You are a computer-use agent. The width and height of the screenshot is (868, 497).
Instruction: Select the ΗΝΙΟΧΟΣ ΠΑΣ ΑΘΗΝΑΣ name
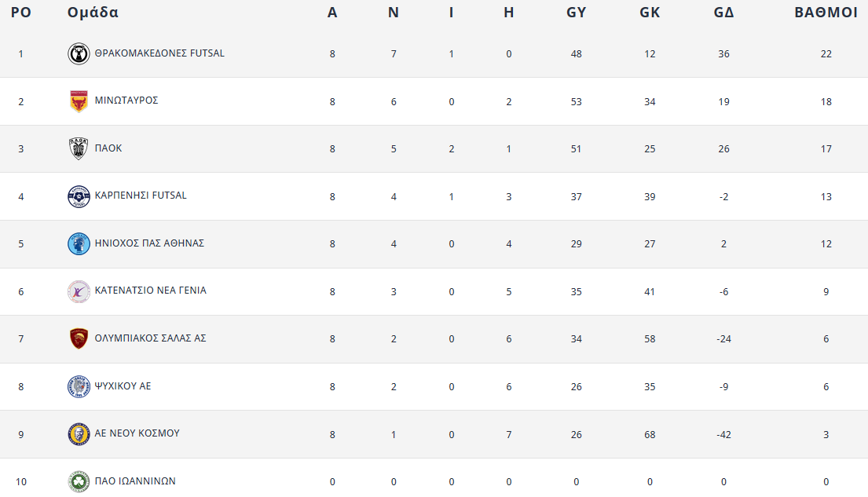[x=149, y=243]
